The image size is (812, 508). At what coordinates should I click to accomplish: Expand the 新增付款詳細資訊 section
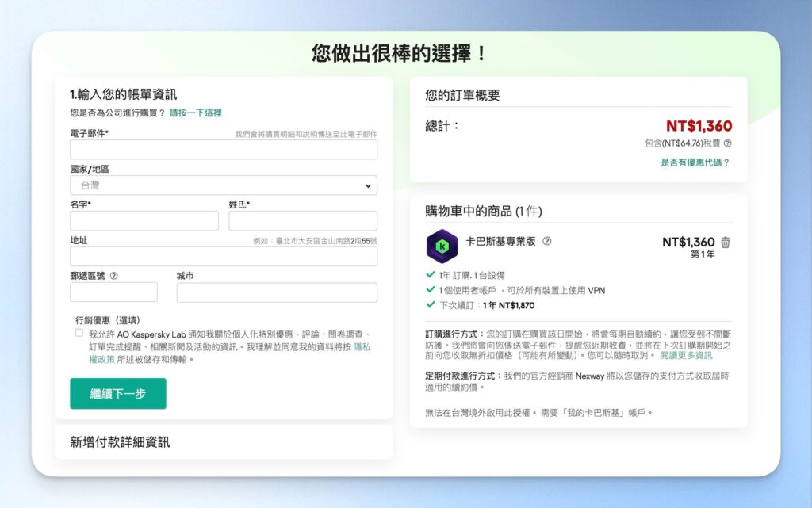224,441
